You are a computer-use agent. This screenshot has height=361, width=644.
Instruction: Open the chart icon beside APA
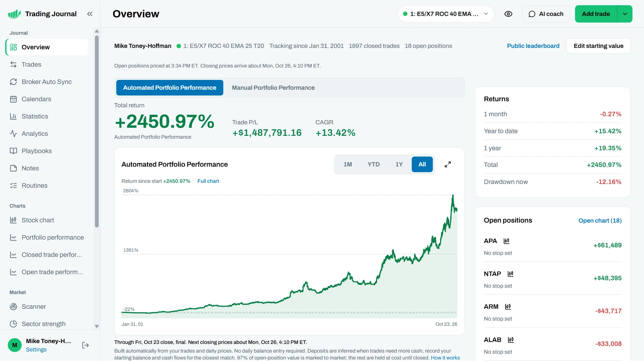click(x=506, y=241)
